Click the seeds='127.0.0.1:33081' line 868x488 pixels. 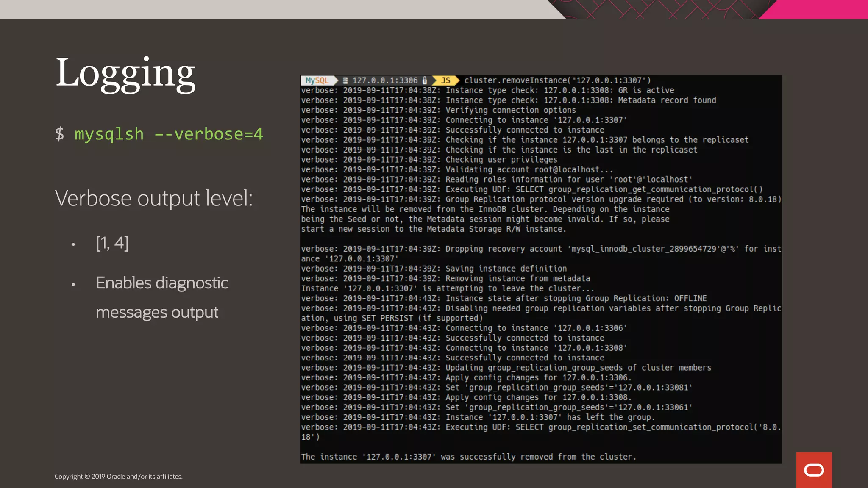click(x=497, y=388)
